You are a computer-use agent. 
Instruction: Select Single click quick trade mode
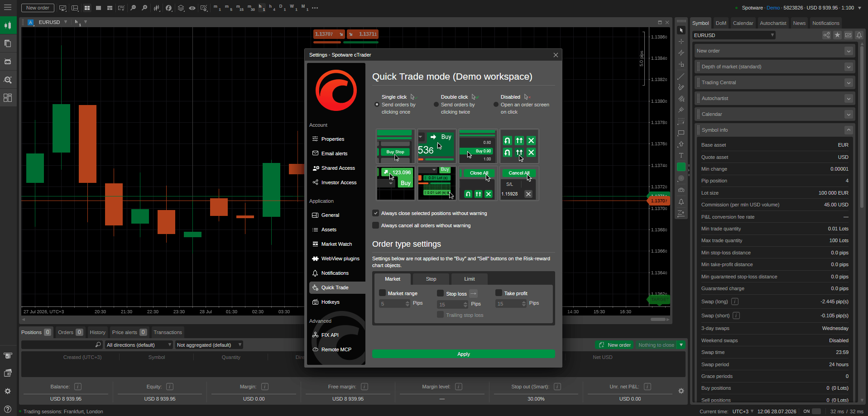tap(377, 105)
